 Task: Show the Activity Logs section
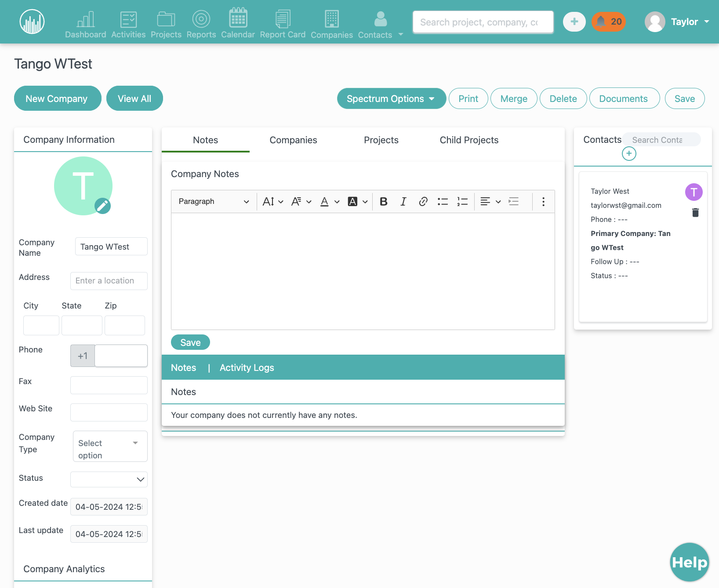tap(247, 368)
